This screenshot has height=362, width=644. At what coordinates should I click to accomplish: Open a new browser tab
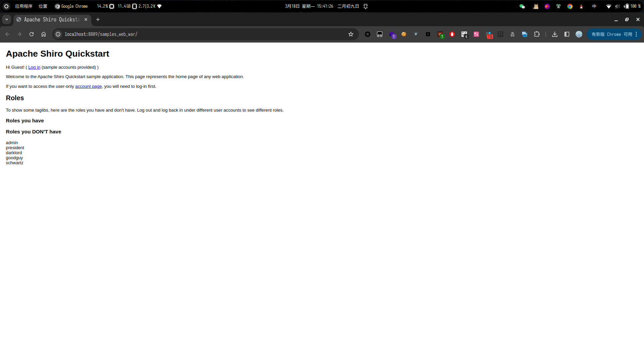point(98,19)
